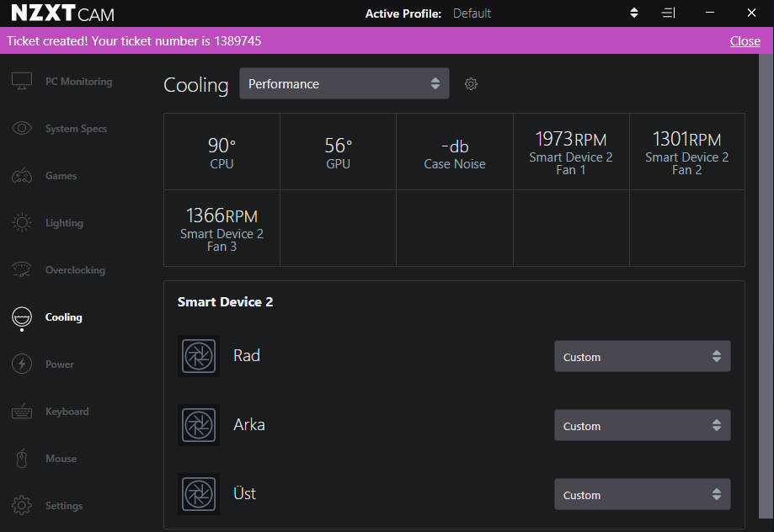
Task: Open the Arka fan Custom dropdown
Action: pos(643,425)
